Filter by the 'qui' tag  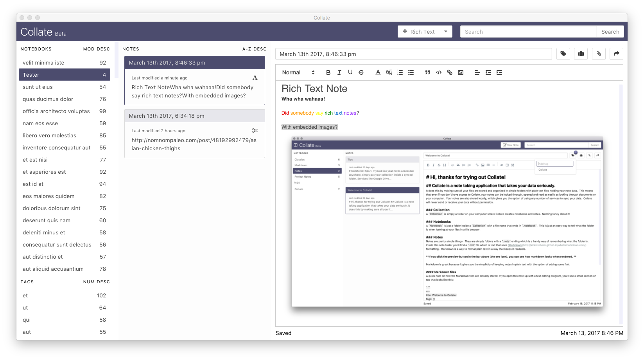[x=65, y=320]
